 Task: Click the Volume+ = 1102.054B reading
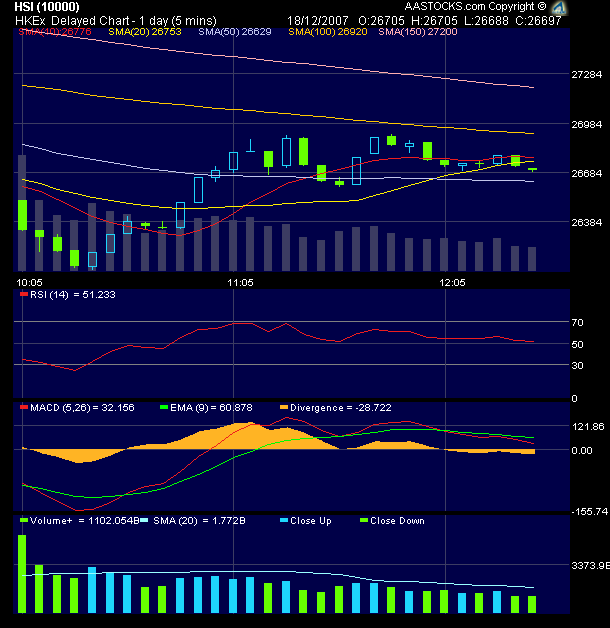click(85, 521)
